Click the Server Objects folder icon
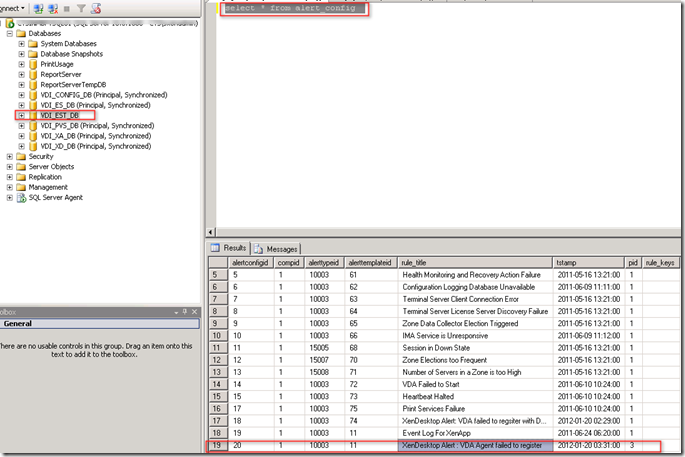The image size is (685, 457). point(21,167)
